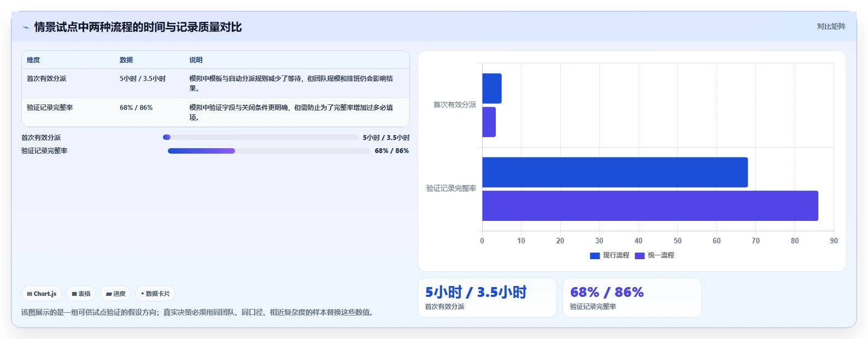Select the 数据卡片 tag chip
The image size is (868, 339).
(x=155, y=294)
